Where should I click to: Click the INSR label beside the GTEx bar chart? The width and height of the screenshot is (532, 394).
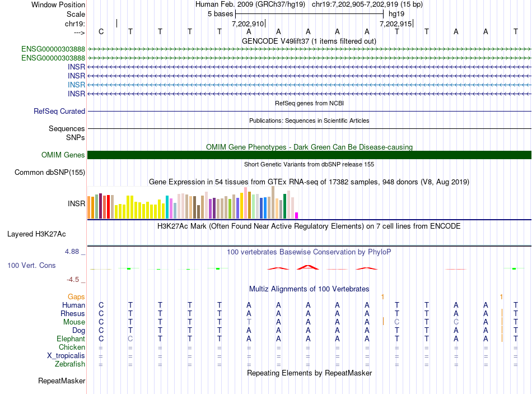76,203
